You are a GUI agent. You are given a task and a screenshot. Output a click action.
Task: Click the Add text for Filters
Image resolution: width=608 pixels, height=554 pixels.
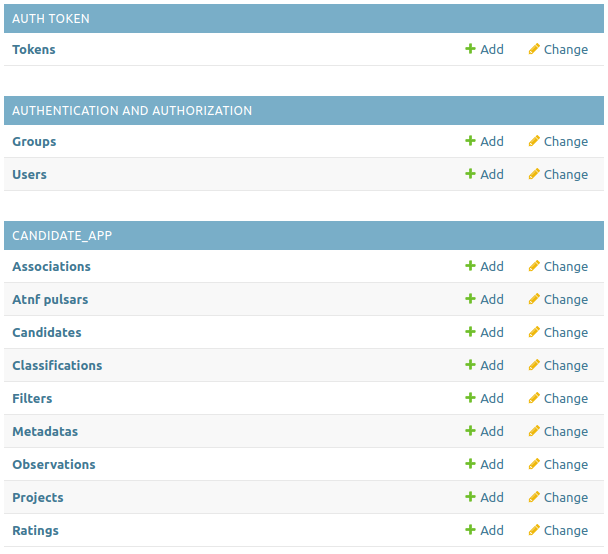(492, 398)
